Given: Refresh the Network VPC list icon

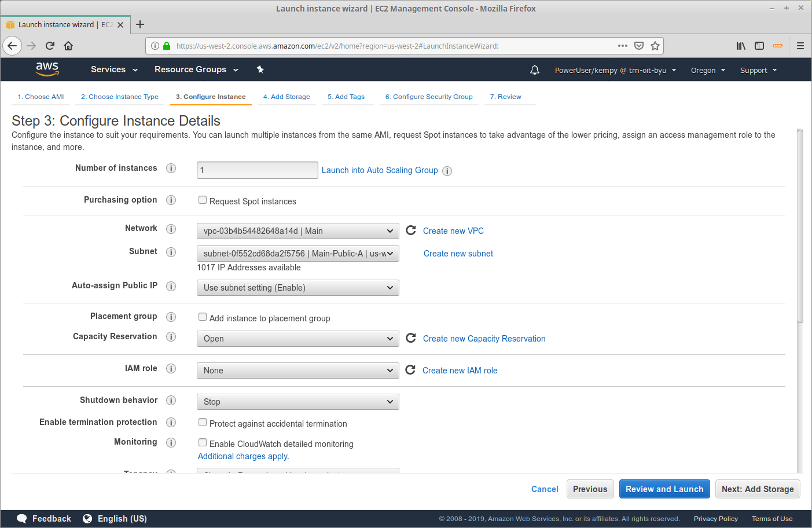Looking at the screenshot, I should [x=411, y=230].
